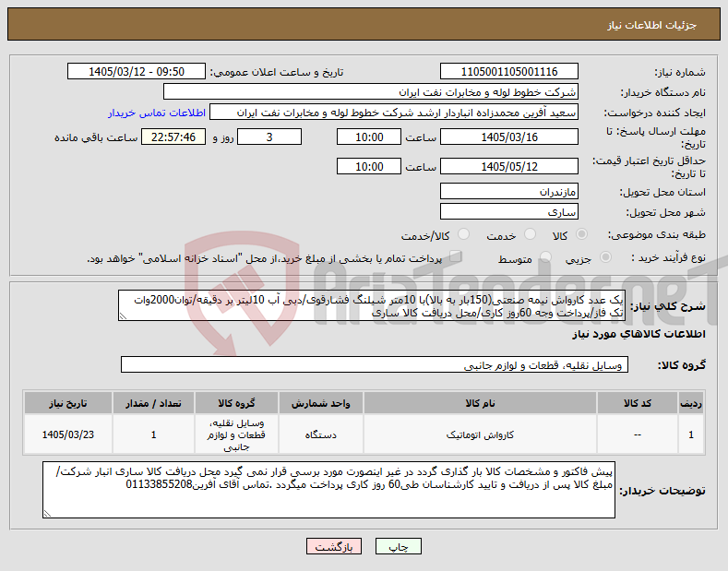Click the -- code cell in the کارواش اتوماتیک row

point(637,434)
